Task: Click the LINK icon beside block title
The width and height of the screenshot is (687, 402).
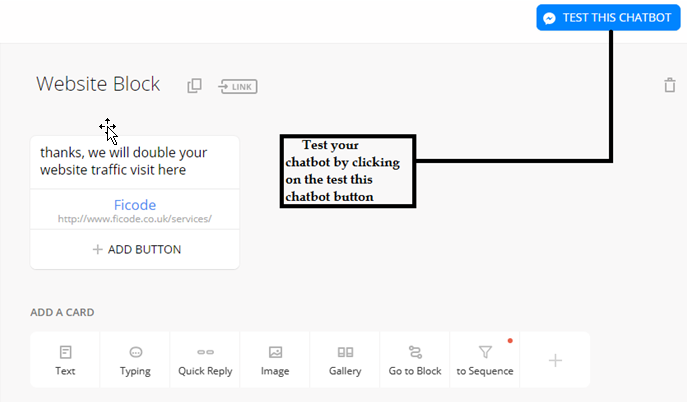Action: click(238, 86)
